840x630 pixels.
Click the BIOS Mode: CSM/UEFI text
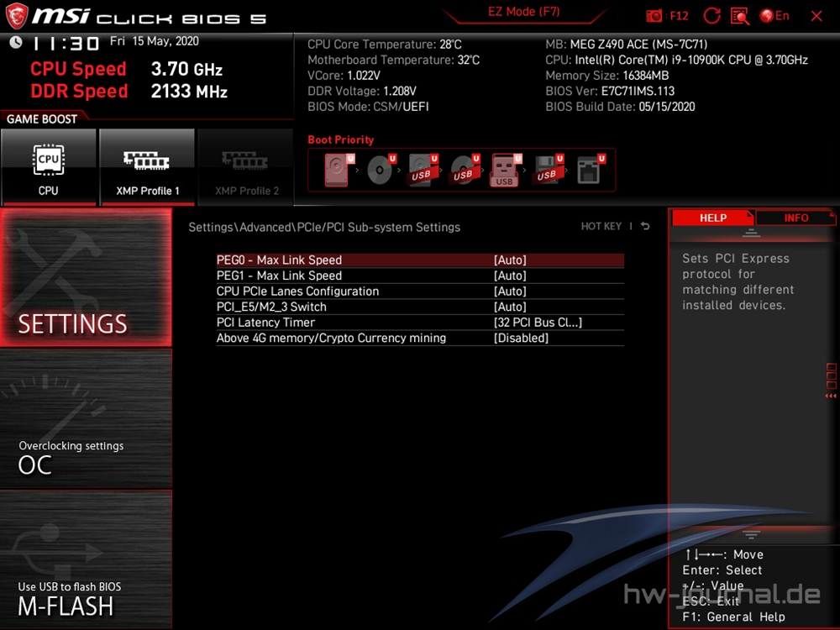(x=368, y=107)
